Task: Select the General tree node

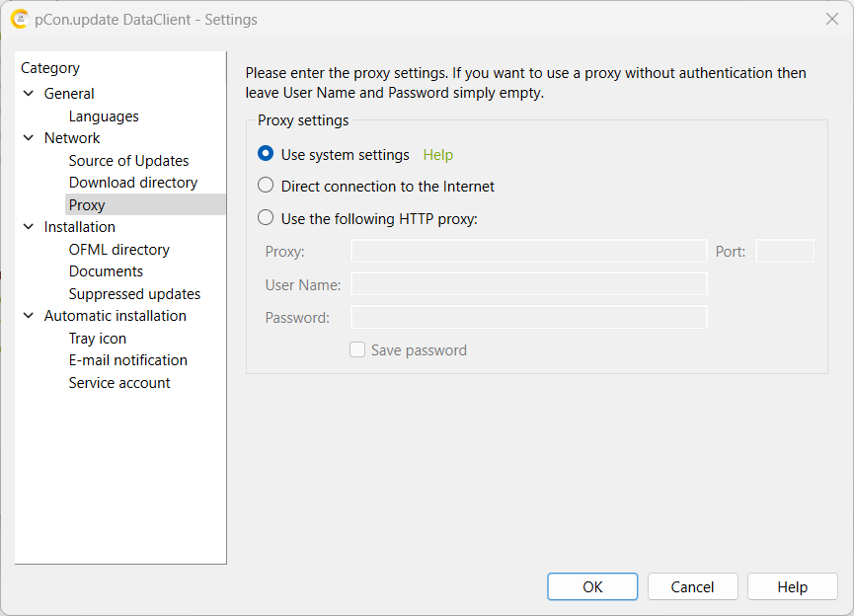Action: tap(69, 94)
